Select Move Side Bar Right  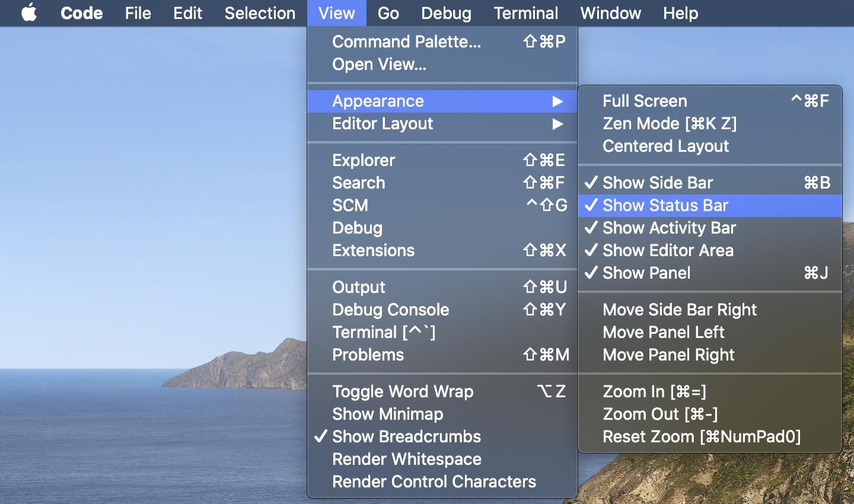[x=680, y=310]
